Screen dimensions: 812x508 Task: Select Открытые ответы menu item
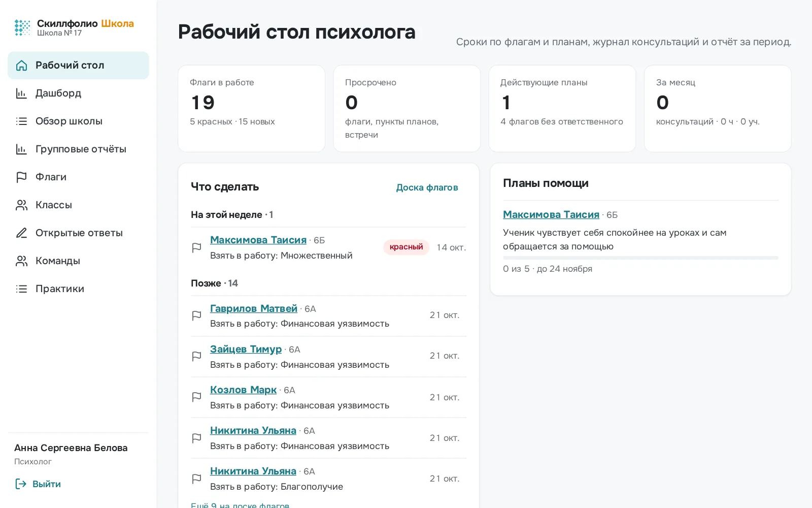[x=78, y=233]
